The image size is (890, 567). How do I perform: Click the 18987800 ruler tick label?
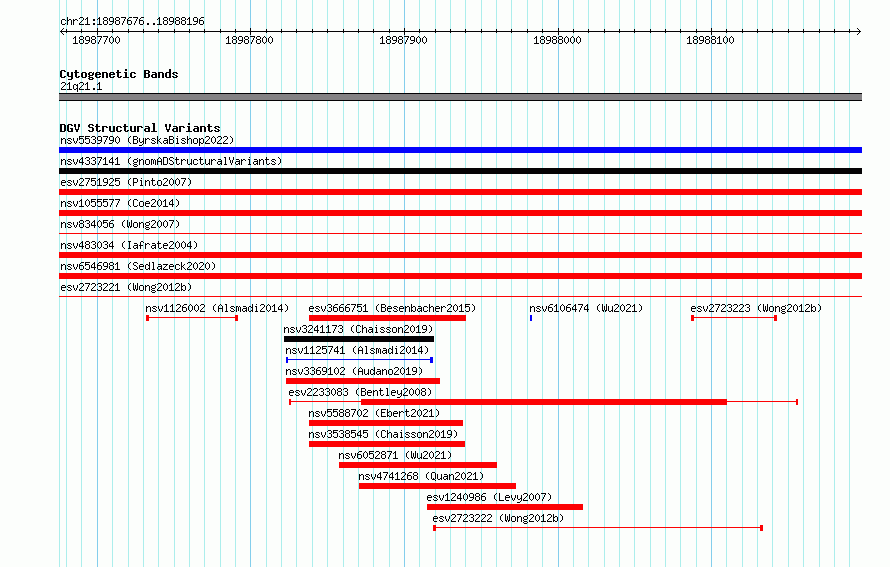pyautogui.click(x=249, y=40)
